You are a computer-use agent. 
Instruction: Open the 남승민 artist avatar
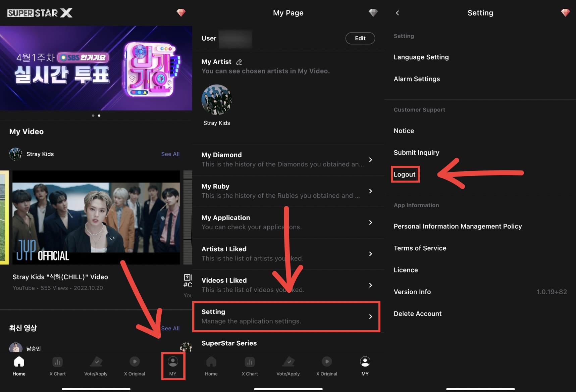(x=16, y=348)
